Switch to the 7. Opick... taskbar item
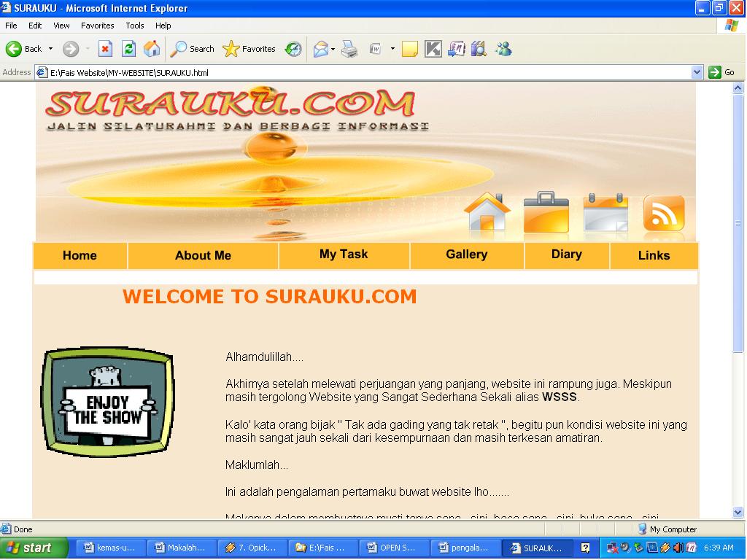747x560 pixels. click(251, 548)
